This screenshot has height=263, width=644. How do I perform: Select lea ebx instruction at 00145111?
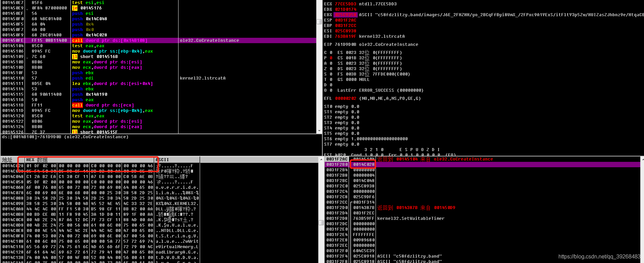(x=112, y=84)
